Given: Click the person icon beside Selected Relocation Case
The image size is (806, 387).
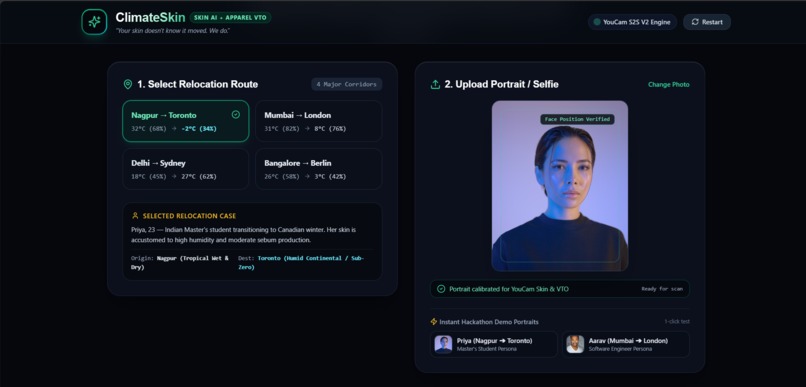Looking at the screenshot, I should [x=135, y=216].
